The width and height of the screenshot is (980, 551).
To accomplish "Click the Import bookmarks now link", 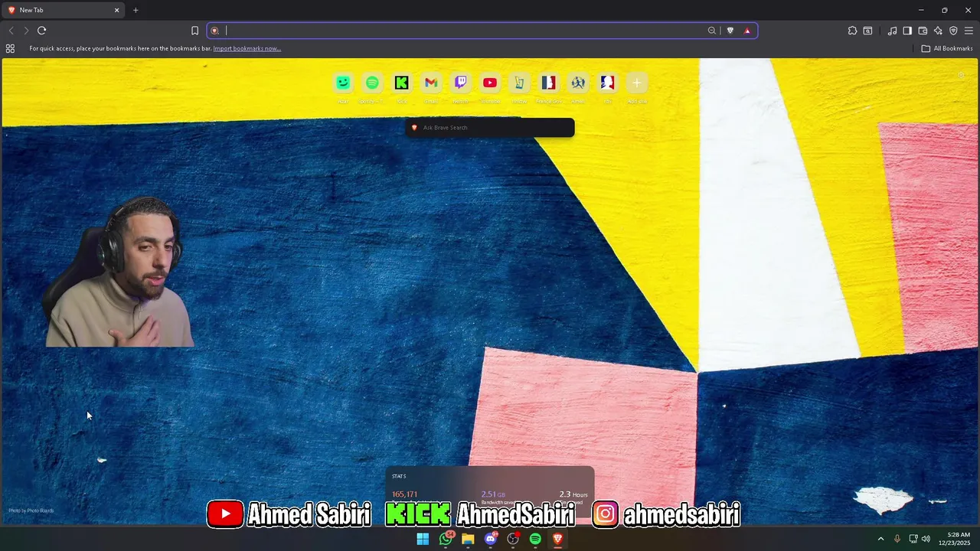I will (247, 48).
